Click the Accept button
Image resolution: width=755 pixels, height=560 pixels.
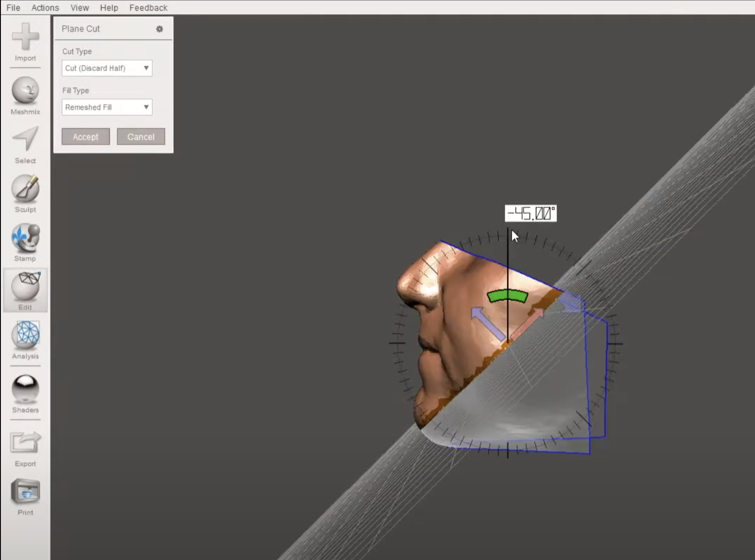(x=85, y=137)
